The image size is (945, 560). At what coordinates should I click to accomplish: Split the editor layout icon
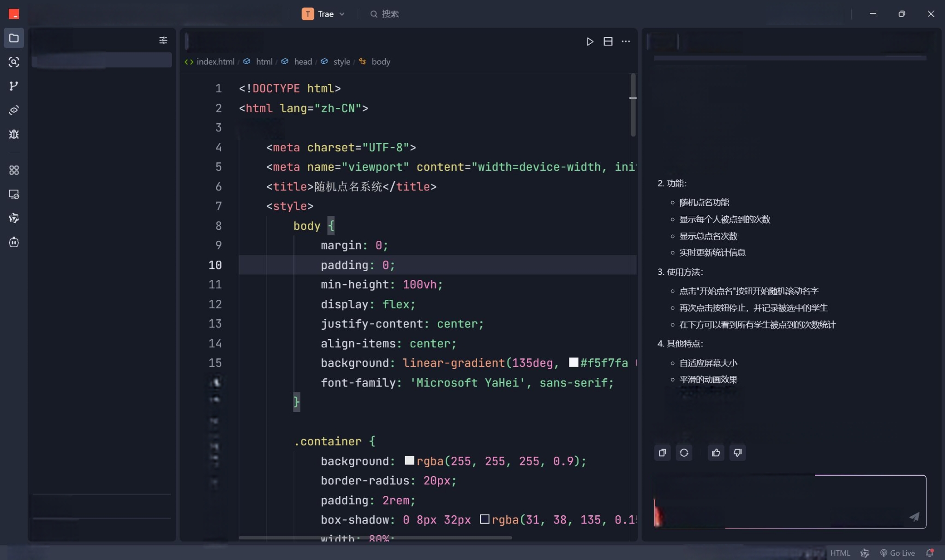[608, 42]
